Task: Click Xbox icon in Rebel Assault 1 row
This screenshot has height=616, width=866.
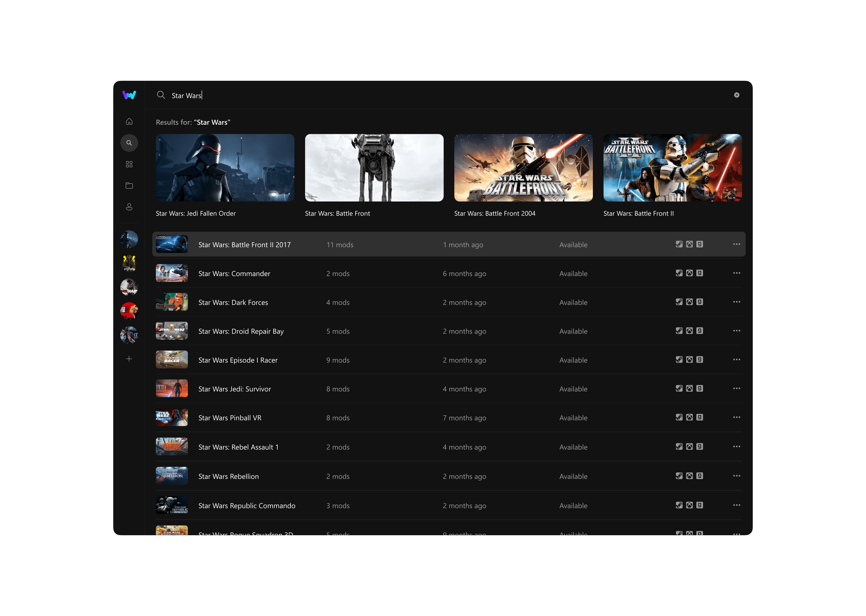Action: (690, 446)
